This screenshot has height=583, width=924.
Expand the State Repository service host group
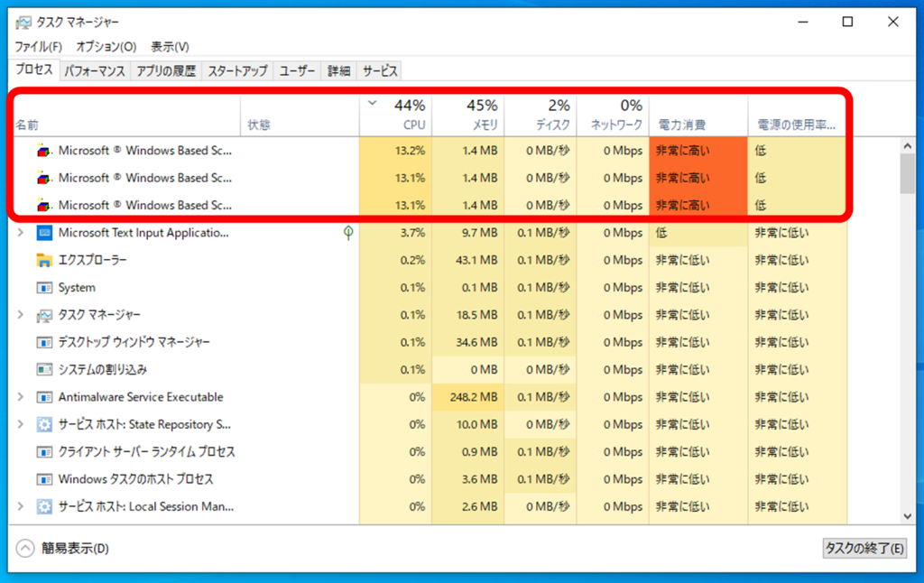(x=21, y=424)
